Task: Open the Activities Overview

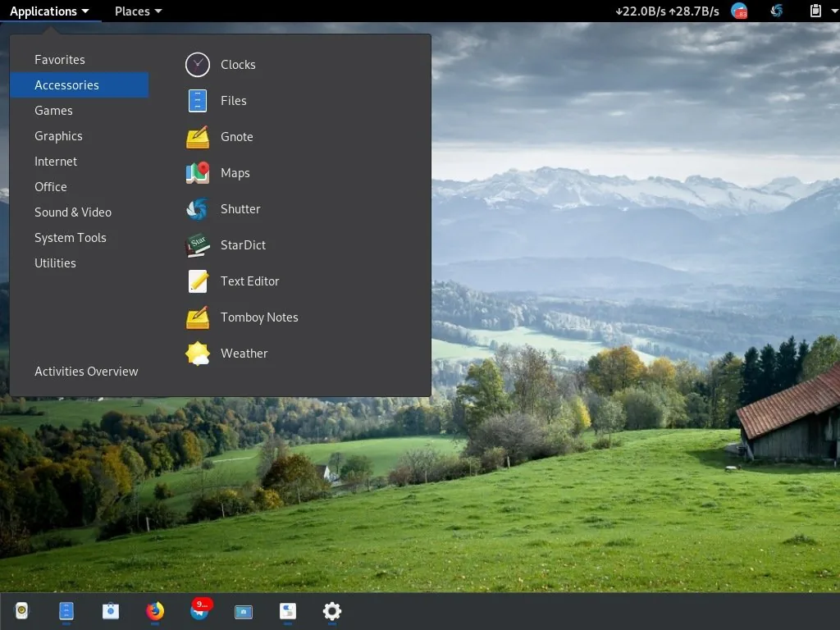Action: [86, 371]
